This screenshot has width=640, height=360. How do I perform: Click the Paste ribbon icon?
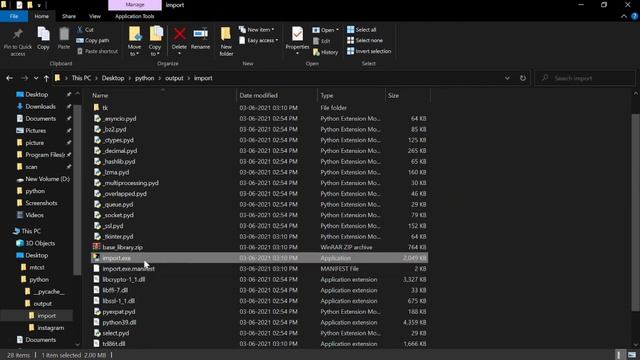(x=64, y=35)
